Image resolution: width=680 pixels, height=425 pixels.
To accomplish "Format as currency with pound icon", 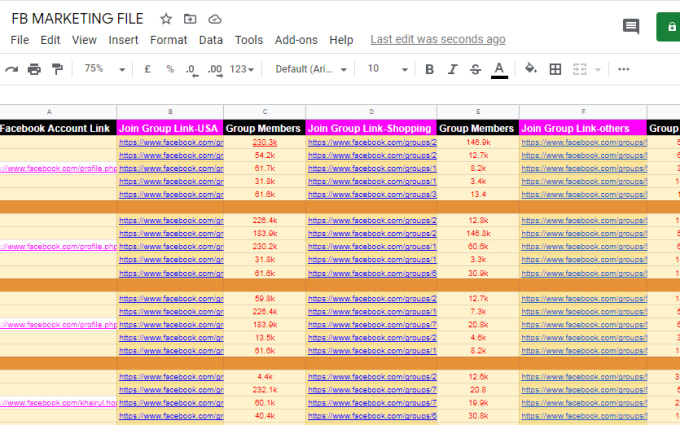I will tap(147, 69).
